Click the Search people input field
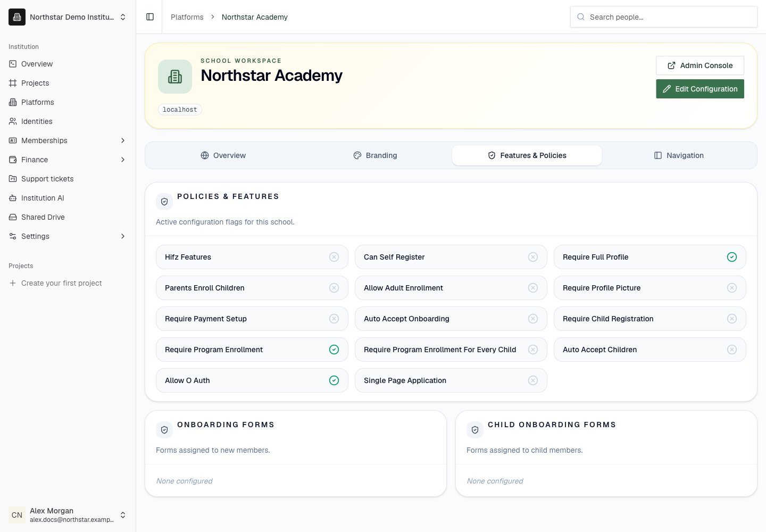This screenshot has width=766, height=532. click(x=664, y=17)
